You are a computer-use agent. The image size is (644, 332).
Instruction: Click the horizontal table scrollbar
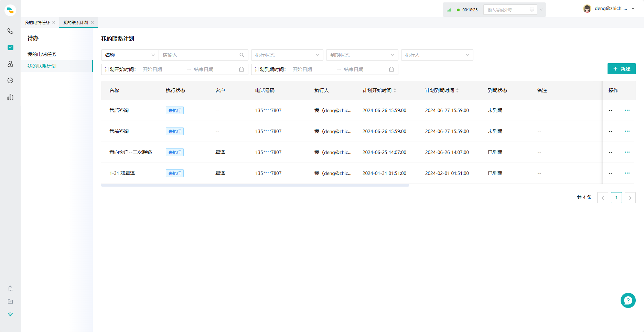[255, 185]
